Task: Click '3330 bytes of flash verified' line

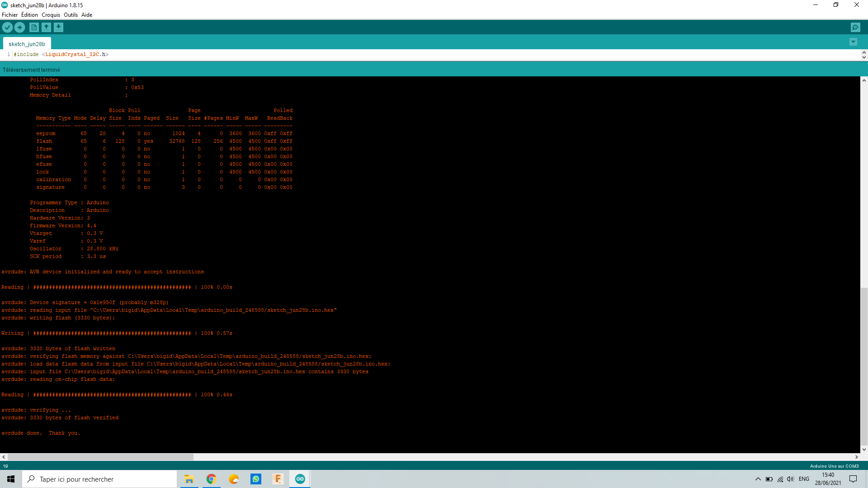Action: (x=60, y=418)
